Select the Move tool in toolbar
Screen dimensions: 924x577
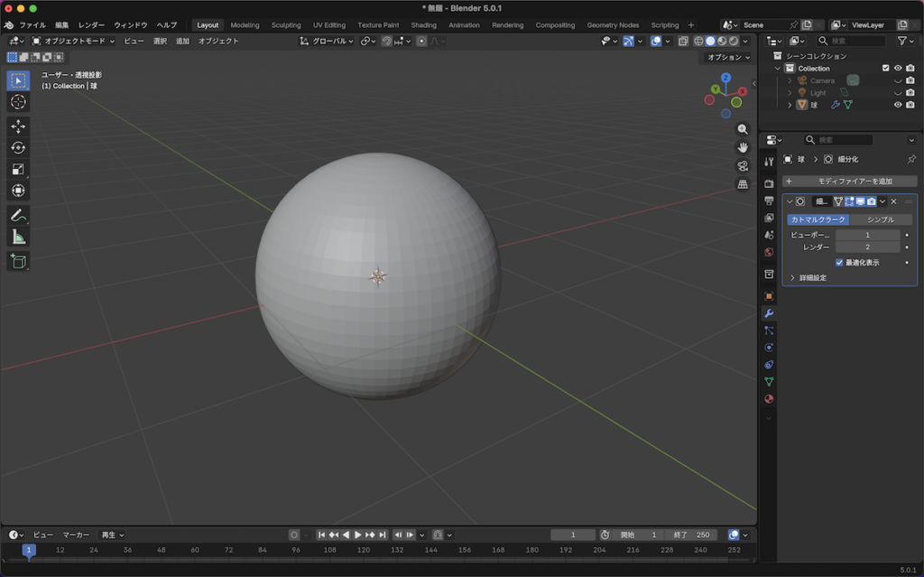(x=18, y=126)
